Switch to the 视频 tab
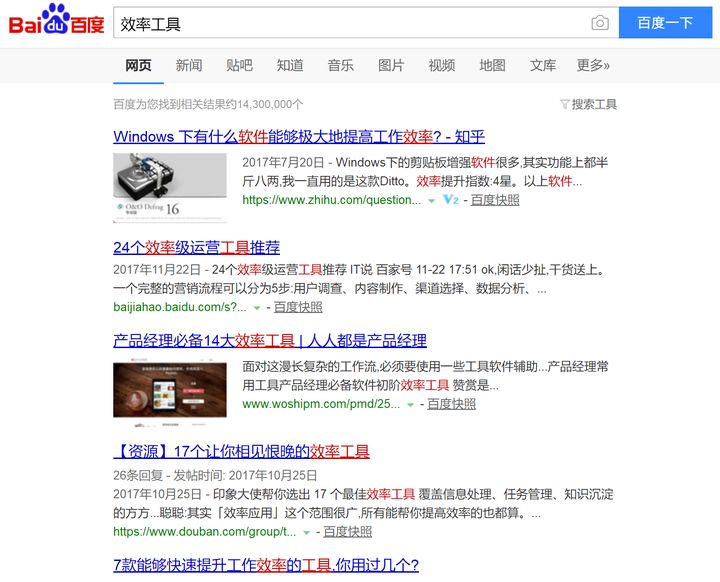Viewport: 720px width, 582px height. (442, 65)
